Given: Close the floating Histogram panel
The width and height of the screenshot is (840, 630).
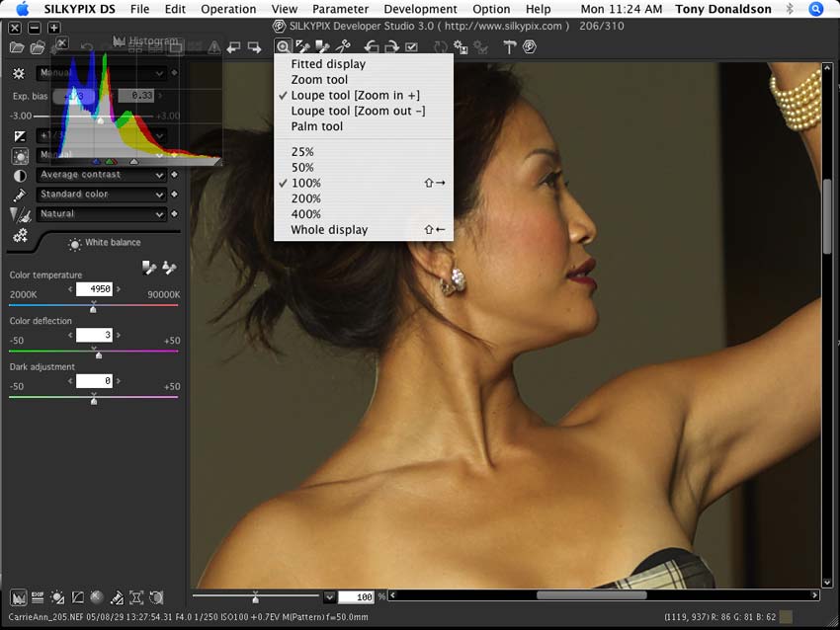Looking at the screenshot, I should tap(62, 43).
